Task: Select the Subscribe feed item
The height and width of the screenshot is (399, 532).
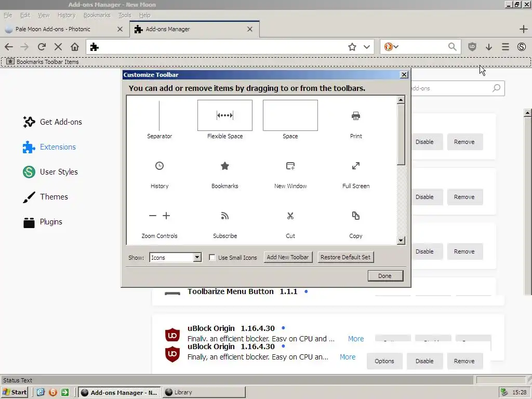Action: (x=224, y=224)
